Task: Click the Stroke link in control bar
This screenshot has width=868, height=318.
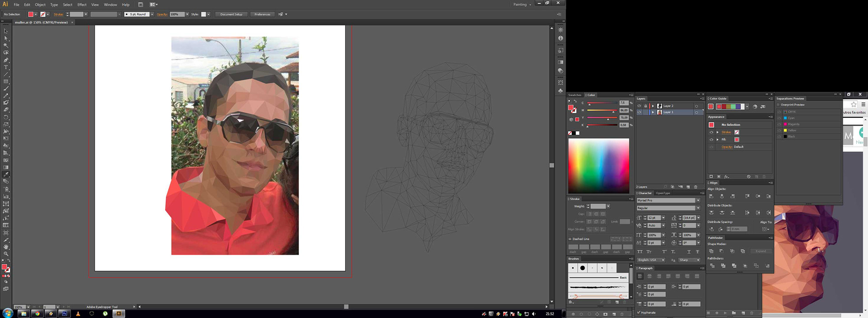Action: [58, 14]
